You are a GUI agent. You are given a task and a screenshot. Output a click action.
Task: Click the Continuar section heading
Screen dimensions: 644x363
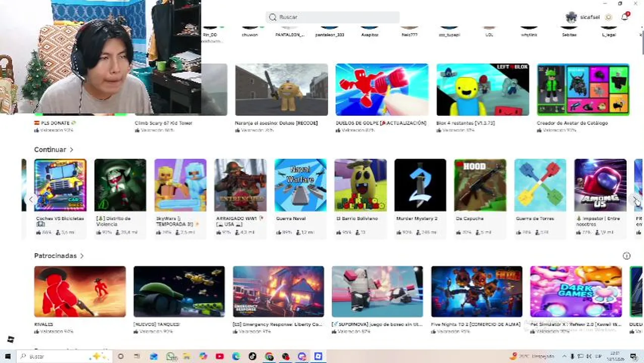tap(50, 150)
